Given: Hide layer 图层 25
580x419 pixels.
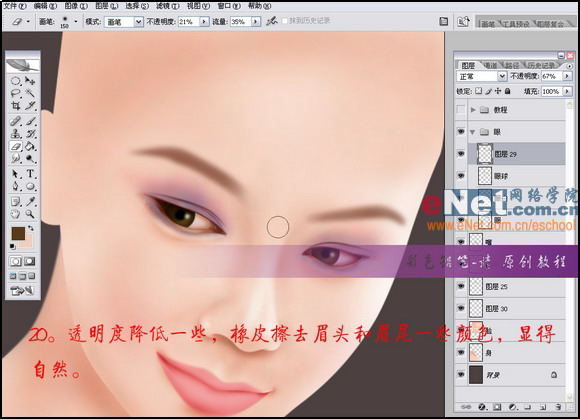Looking at the screenshot, I should point(461,286).
